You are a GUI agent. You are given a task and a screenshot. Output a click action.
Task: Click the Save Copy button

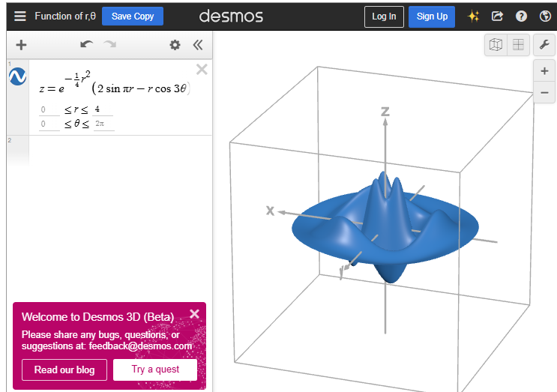133,16
